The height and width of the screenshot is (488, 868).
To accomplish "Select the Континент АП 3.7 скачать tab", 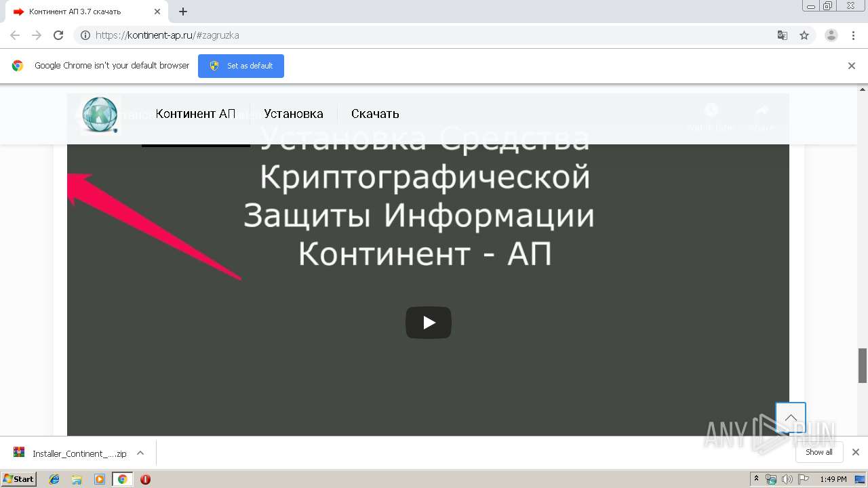I will 86,12.
